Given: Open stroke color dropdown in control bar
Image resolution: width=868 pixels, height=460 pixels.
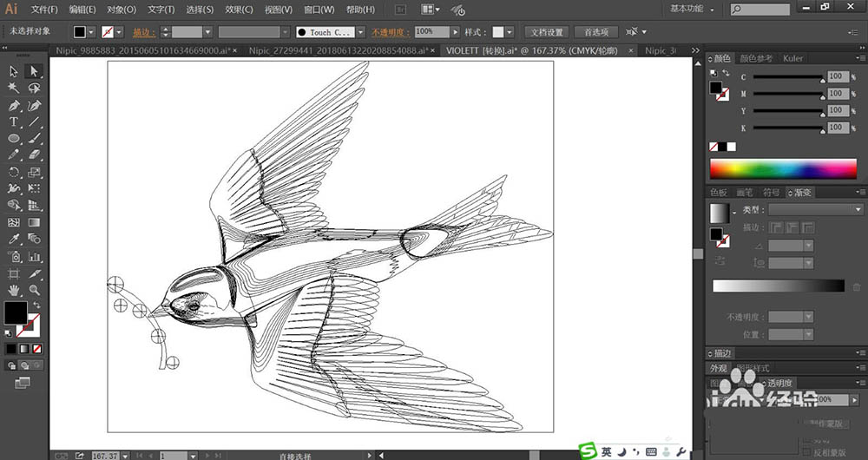Looking at the screenshot, I should (119, 32).
